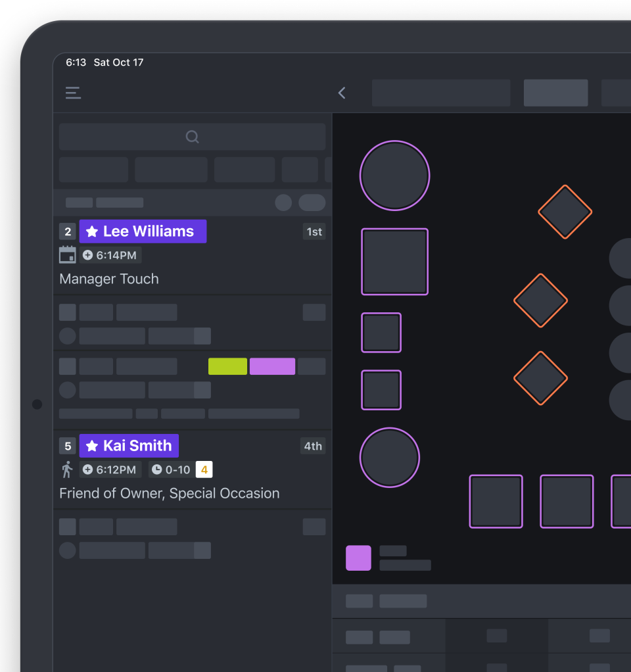This screenshot has width=631, height=672.
Task: Click the 6:14PM time chip
Action: 110,255
